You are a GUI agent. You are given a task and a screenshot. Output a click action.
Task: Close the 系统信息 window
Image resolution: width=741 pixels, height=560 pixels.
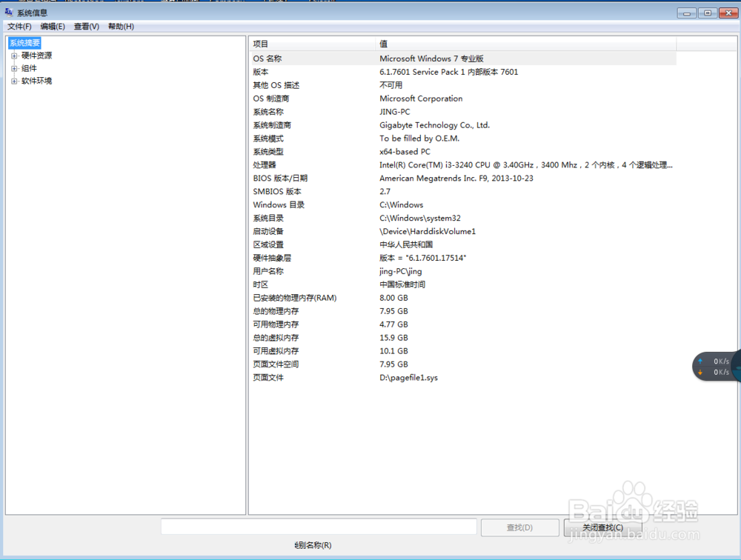(x=728, y=13)
